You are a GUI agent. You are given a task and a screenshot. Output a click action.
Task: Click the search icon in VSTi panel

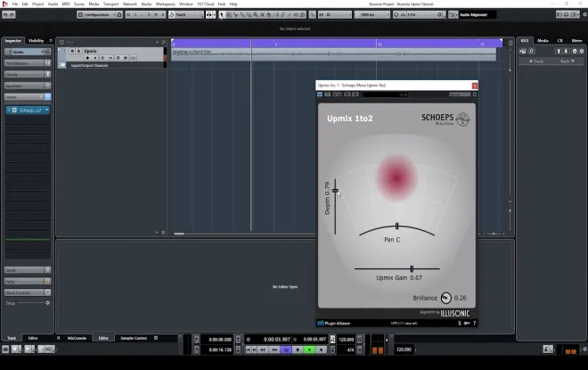[x=531, y=51]
